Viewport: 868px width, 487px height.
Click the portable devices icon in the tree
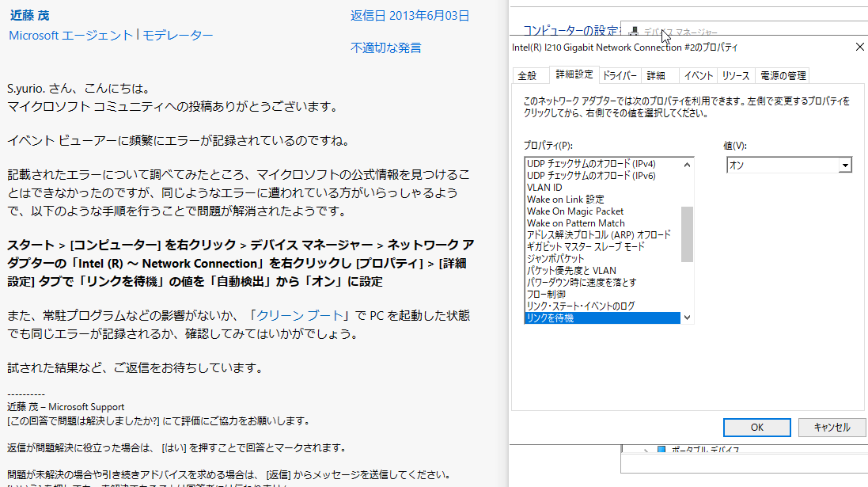click(661, 450)
